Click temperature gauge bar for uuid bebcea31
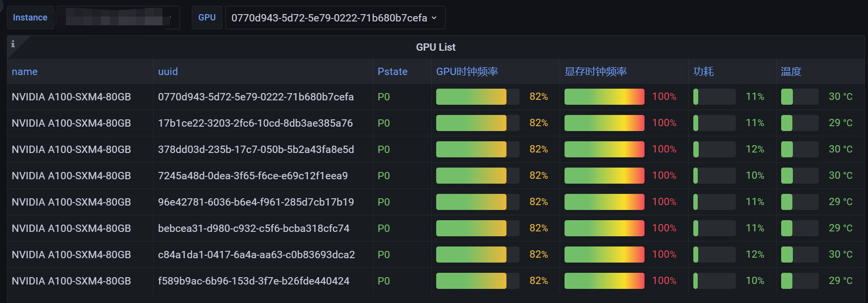The height and width of the screenshot is (303, 868). click(800, 228)
